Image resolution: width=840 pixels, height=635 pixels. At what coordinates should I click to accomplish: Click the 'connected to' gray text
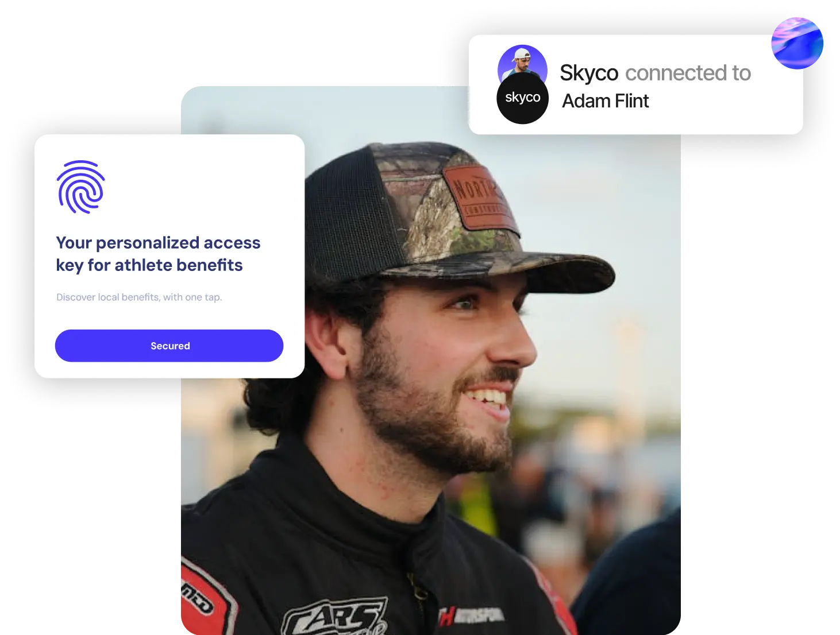click(688, 73)
